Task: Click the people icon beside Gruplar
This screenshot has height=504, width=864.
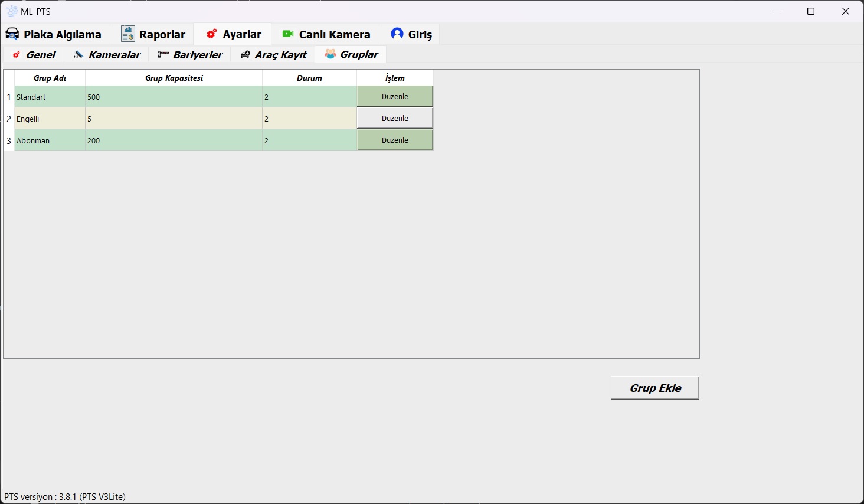Action: point(330,54)
